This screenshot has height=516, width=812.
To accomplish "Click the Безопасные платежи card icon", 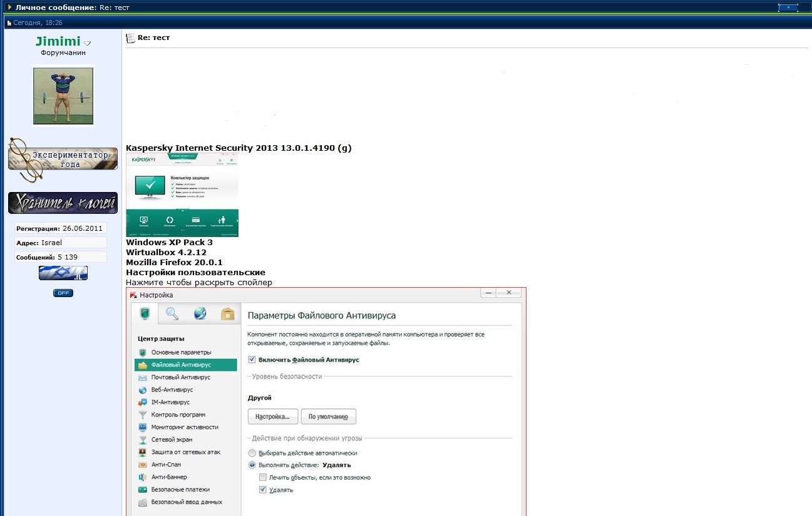I will click(x=142, y=490).
